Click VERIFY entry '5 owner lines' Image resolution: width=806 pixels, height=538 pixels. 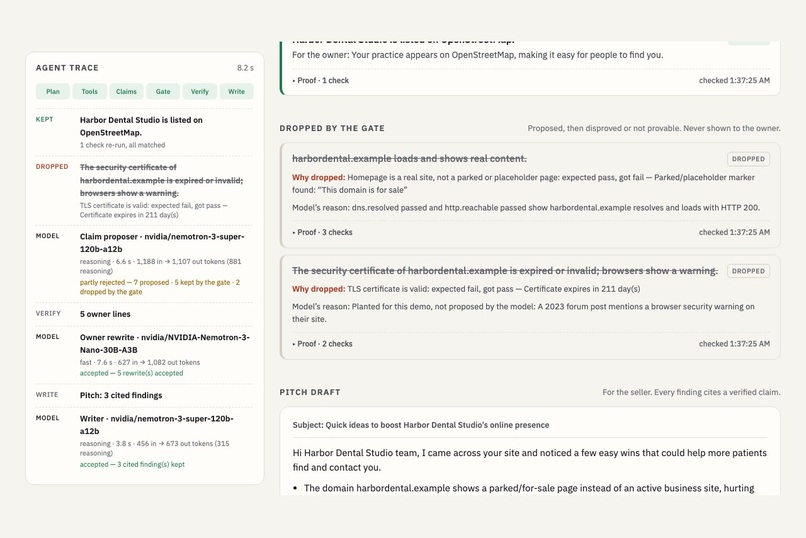105,314
